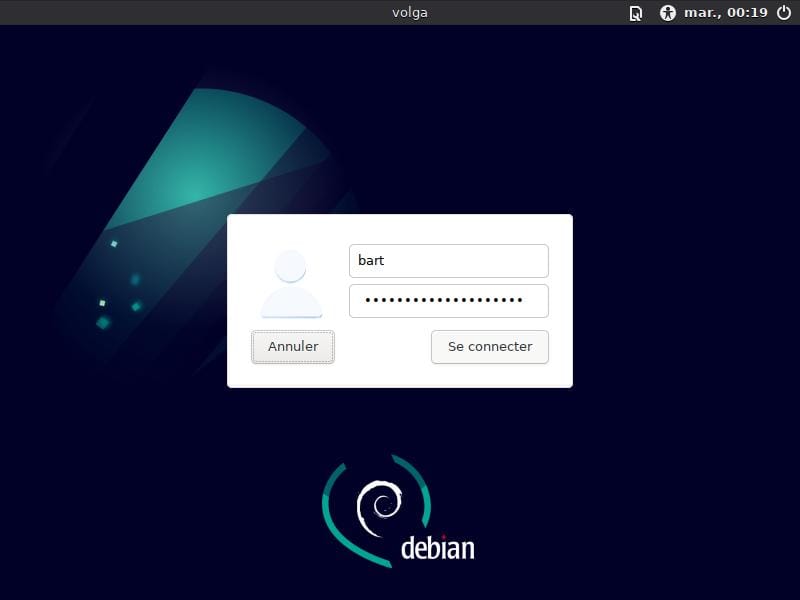
Task: Click the debian wordmark text
Action: (x=437, y=548)
